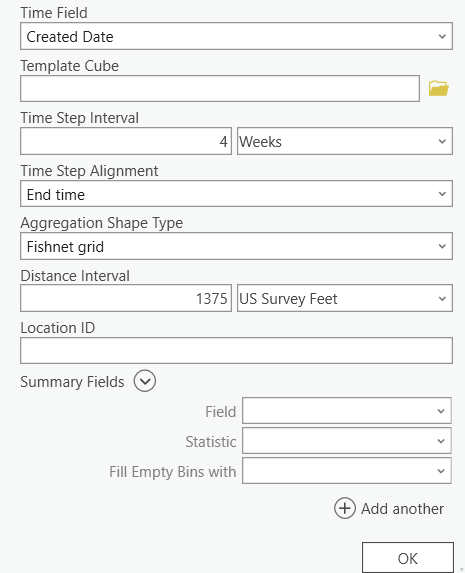Open the Fill Empty Bins with dropdown

[x=347, y=471]
